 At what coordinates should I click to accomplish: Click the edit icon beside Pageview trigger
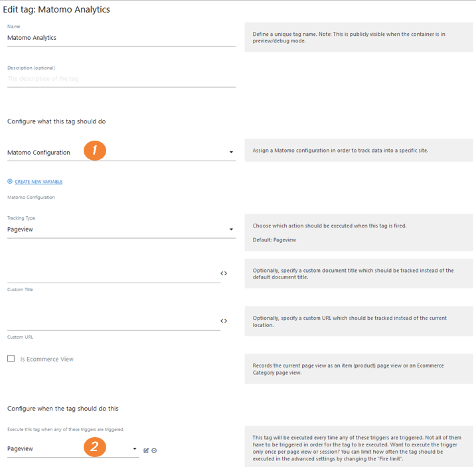[146, 450]
